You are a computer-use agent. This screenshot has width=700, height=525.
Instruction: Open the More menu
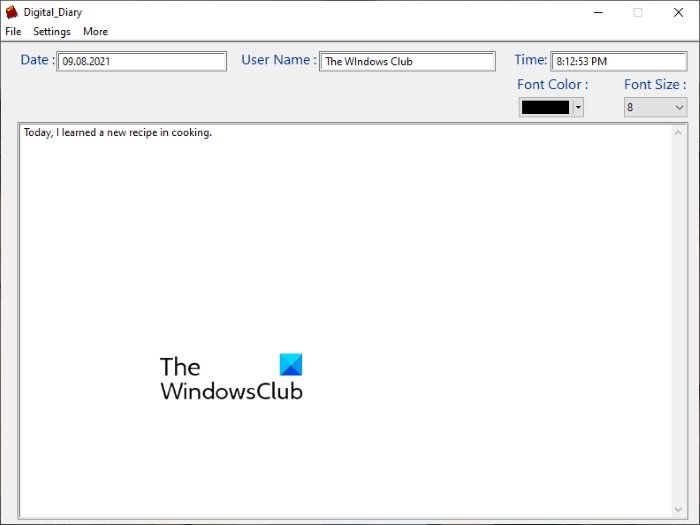coord(96,31)
